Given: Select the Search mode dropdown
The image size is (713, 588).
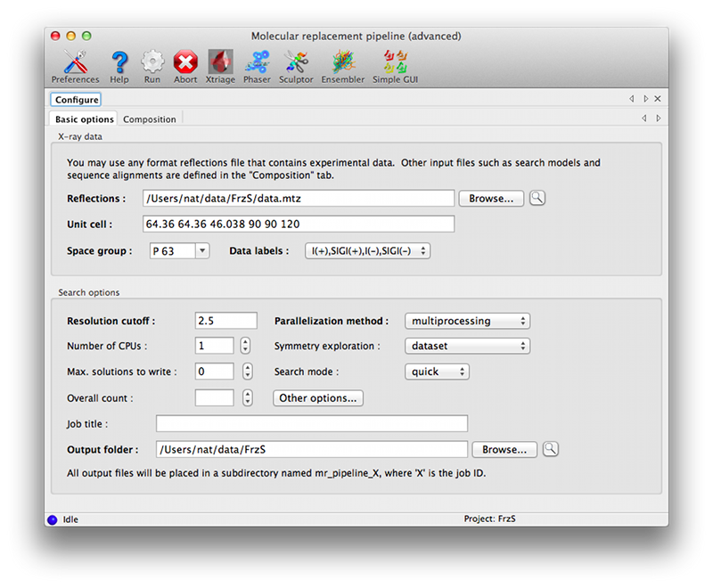Looking at the screenshot, I should coord(437,372).
